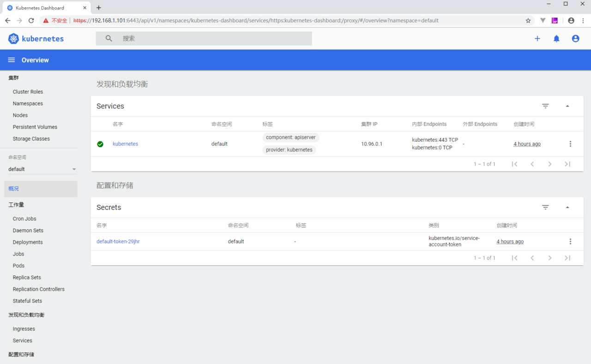Image resolution: width=591 pixels, height=364 pixels.
Task: Click 4 hours ago in Secrets row
Action: coord(510,241)
